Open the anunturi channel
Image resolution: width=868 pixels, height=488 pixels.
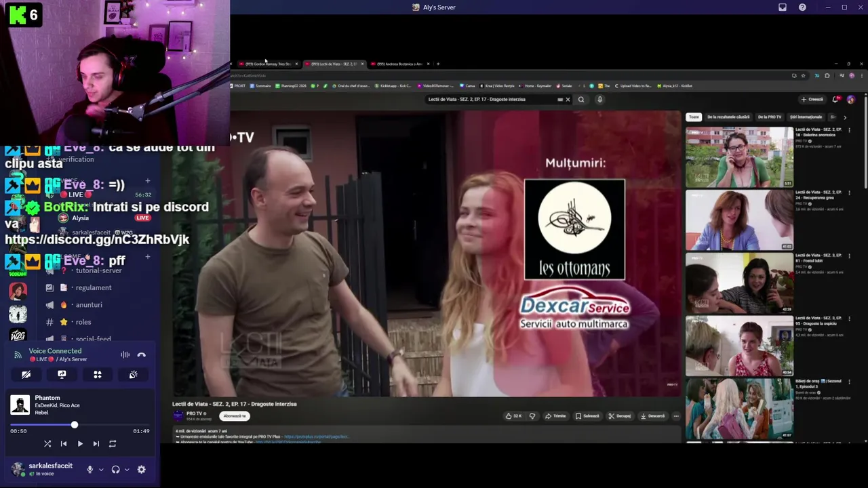point(88,305)
